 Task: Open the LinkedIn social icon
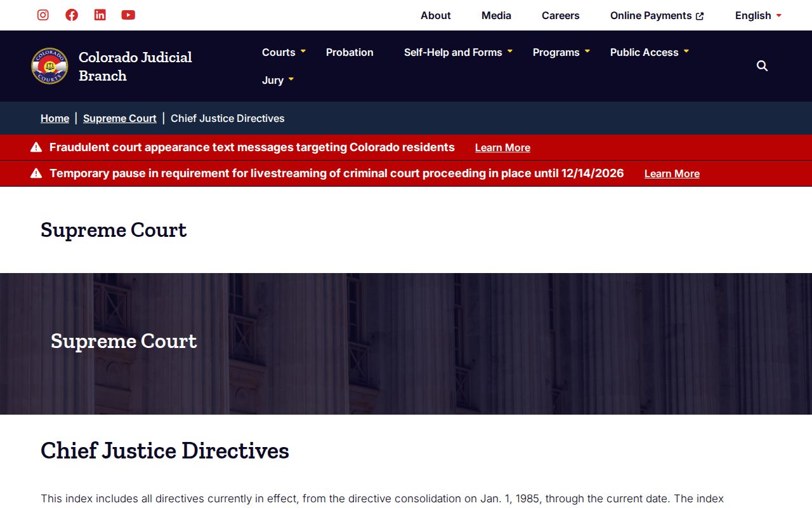tap(100, 15)
